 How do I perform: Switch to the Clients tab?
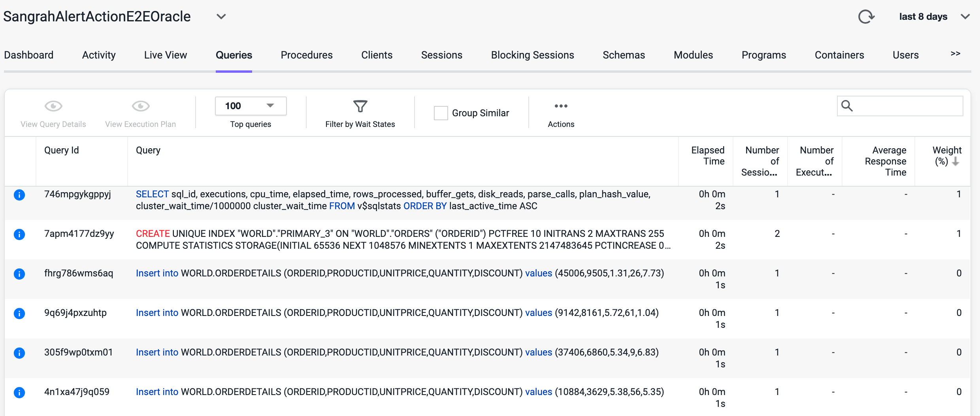377,55
